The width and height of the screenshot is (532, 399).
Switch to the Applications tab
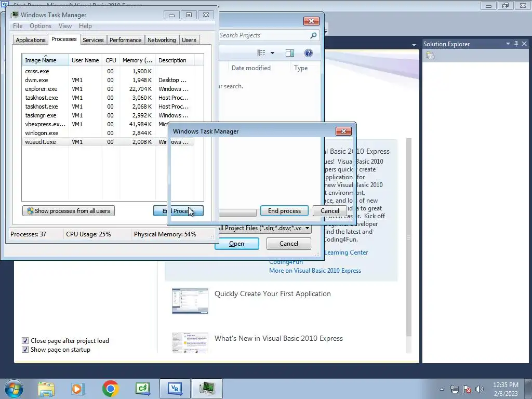click(x=31, y=40)
